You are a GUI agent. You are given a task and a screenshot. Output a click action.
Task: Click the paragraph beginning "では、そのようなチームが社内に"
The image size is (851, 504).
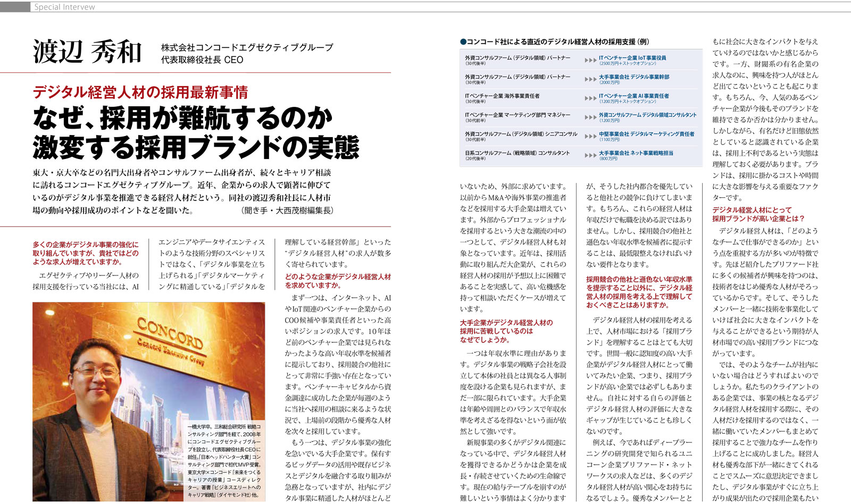pos(766,431)
